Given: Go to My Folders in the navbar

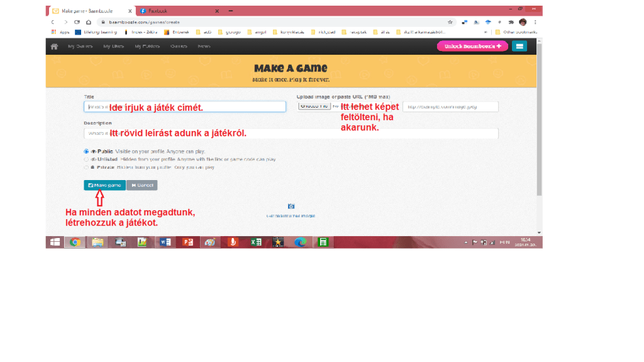Looking at the screenshot, I should coord(147,47).
